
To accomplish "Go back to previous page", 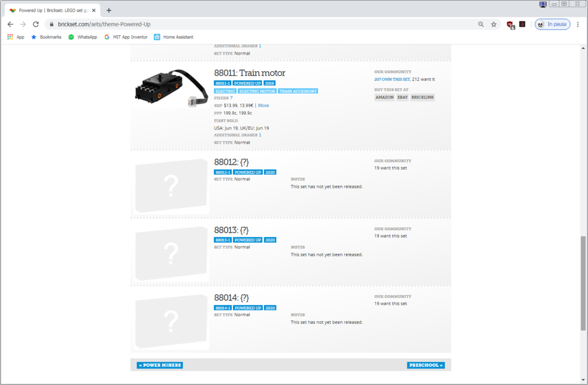I will tap(10, 24).
